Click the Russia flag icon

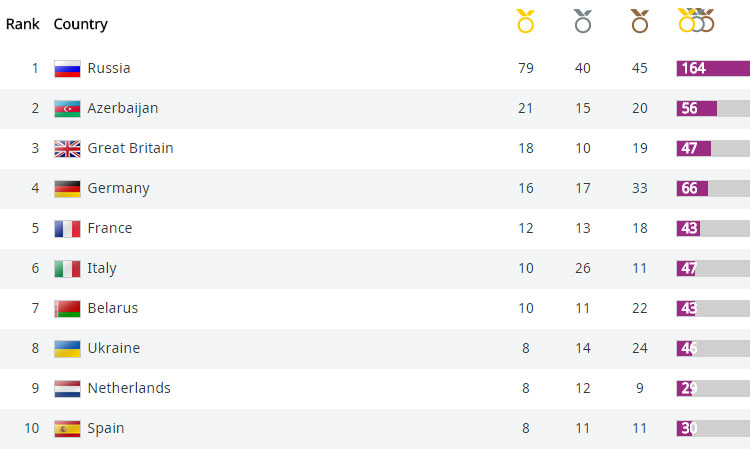67,68
